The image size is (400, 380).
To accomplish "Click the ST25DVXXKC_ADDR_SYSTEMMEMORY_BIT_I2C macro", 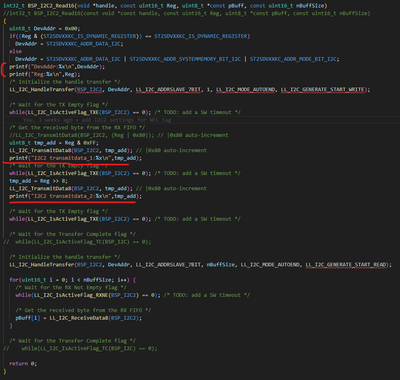I will (185, 59).
